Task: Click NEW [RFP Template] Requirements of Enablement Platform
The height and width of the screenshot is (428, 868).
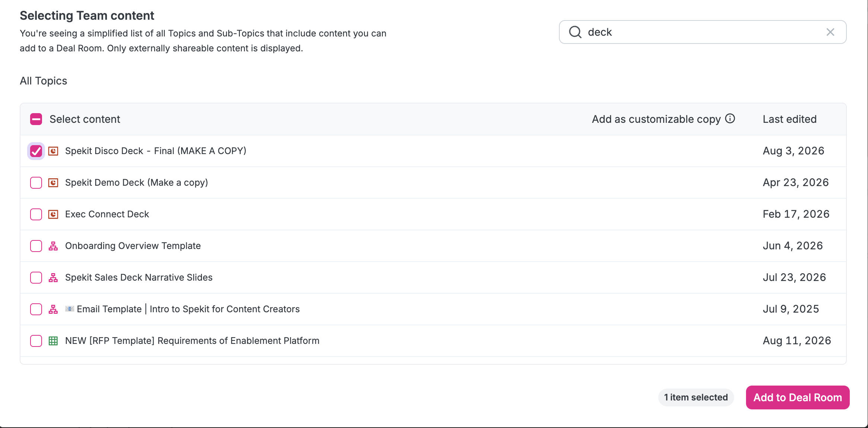Action: (x=192, y=341)
